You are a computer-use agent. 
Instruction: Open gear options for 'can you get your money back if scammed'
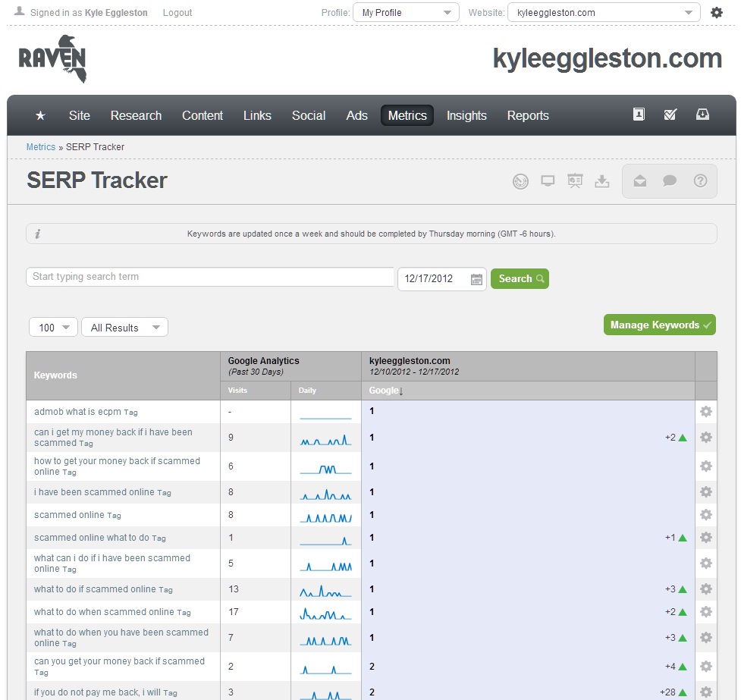(x=706, y=667)
